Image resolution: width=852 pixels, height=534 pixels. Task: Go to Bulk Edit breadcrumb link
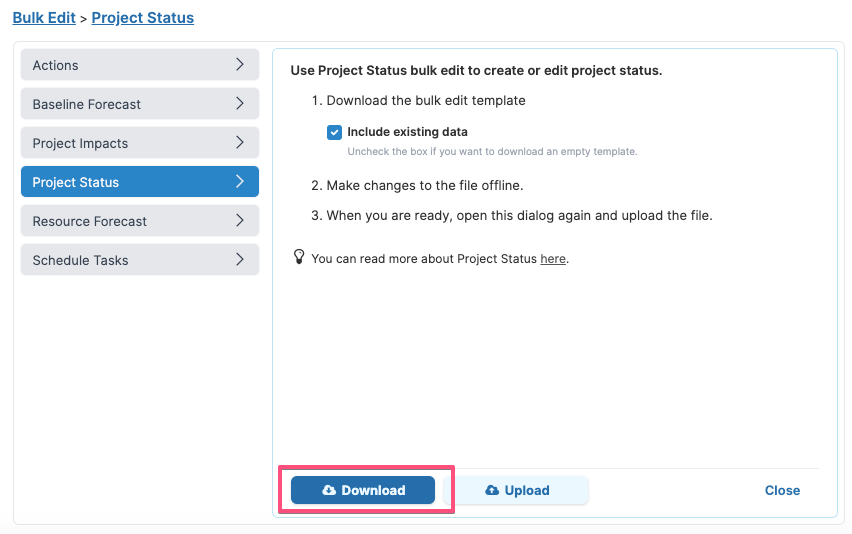pyautogui.click(x=44, y=17)
